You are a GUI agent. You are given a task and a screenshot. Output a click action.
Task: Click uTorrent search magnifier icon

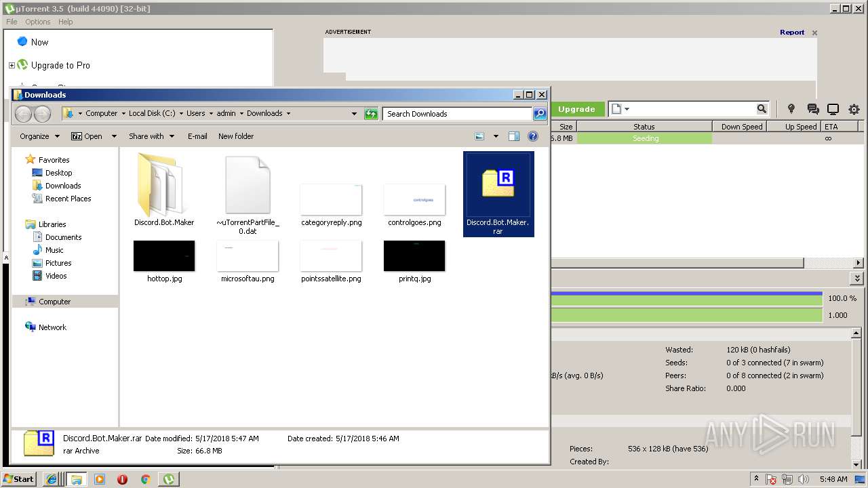(x=762, y=109)
